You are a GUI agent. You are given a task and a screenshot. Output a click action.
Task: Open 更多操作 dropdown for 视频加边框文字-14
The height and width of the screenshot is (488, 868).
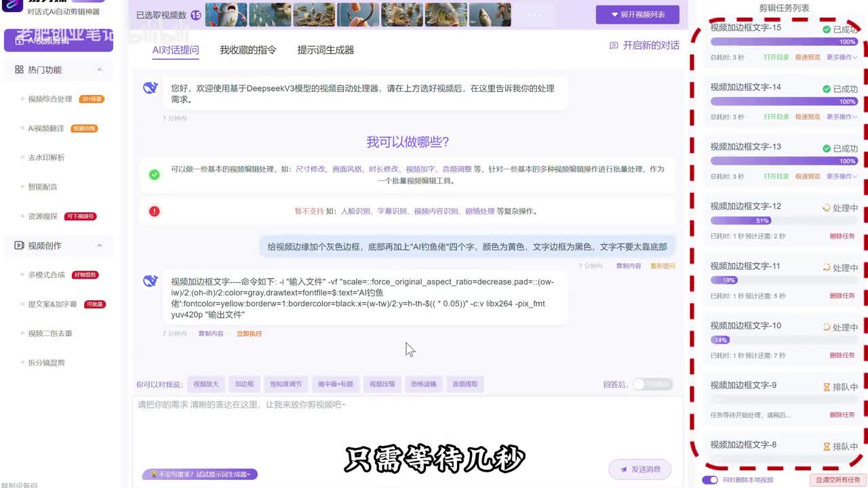click(x=842, y=117)
